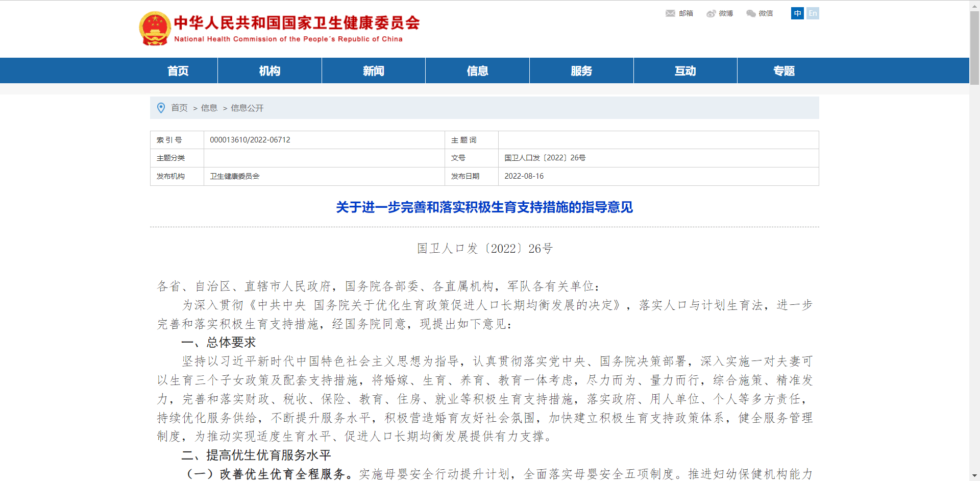Viewport: 980px width, 481px height.
Task: Open the 微信 WeChat icon
Action: tap(751, 13)
